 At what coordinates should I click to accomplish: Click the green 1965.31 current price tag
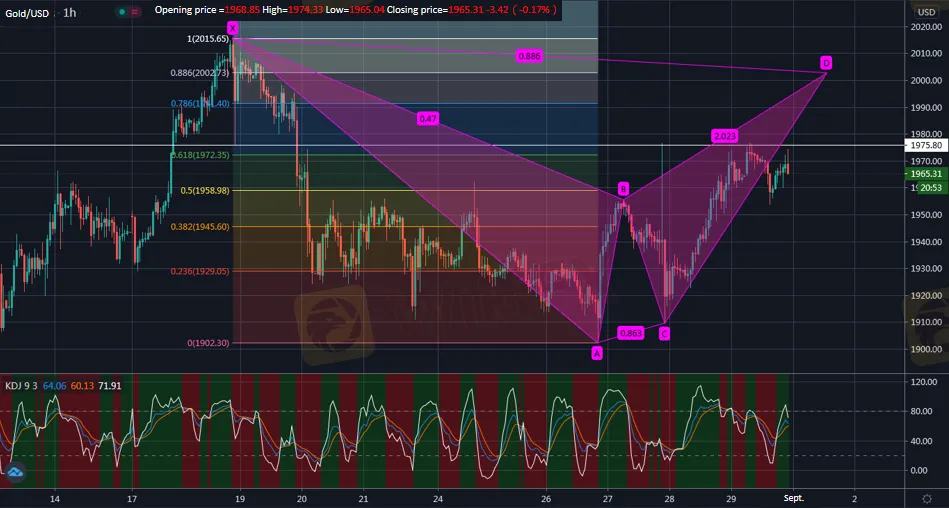coord(925,174)
